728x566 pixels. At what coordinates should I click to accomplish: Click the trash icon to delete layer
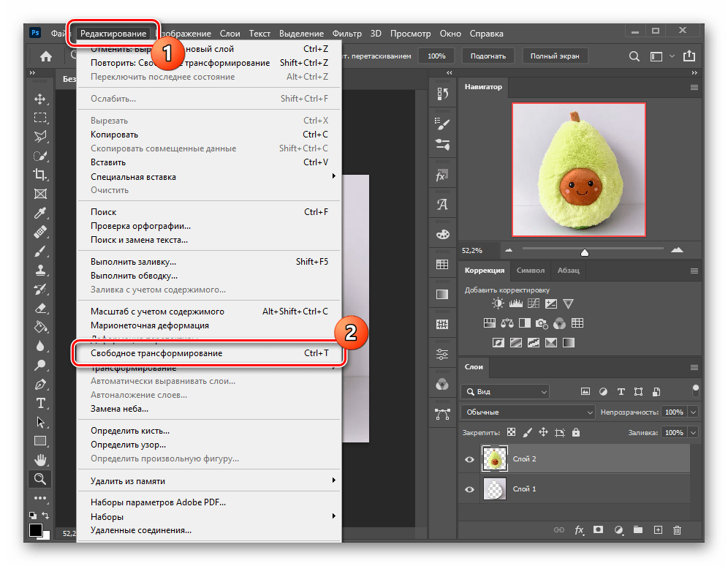click(x=677, y=529)
